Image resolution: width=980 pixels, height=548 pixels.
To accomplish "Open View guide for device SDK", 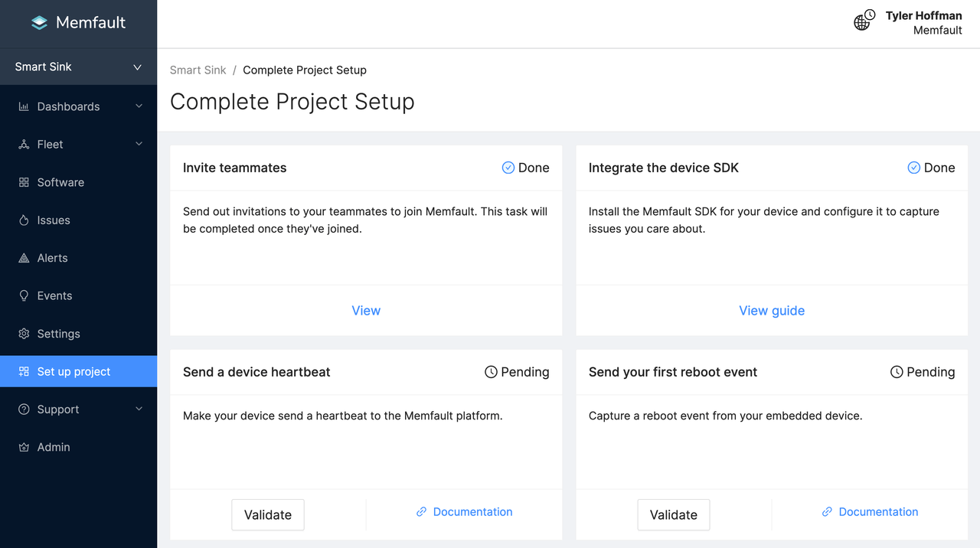I will click(x=771, y=311).
